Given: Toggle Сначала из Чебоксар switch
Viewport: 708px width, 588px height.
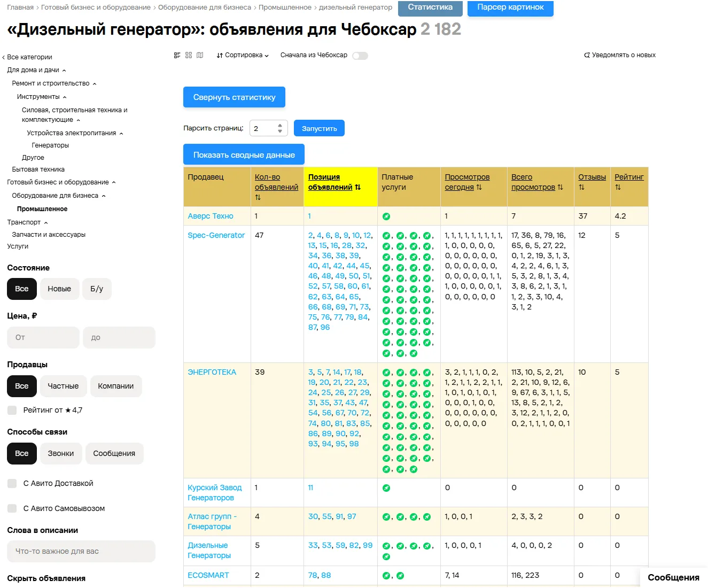Looking at the screenshot, I should click(x=360, y=56).
